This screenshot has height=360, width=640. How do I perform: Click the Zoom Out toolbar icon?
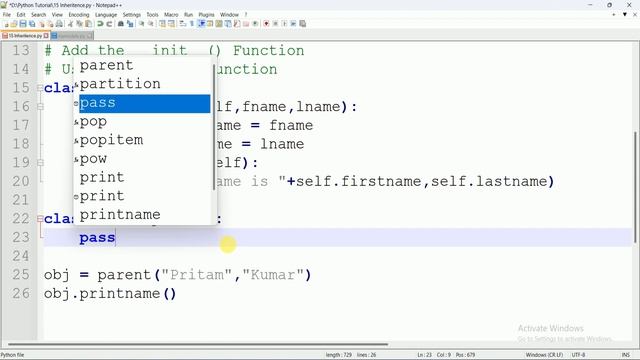(x=151, y=24)
